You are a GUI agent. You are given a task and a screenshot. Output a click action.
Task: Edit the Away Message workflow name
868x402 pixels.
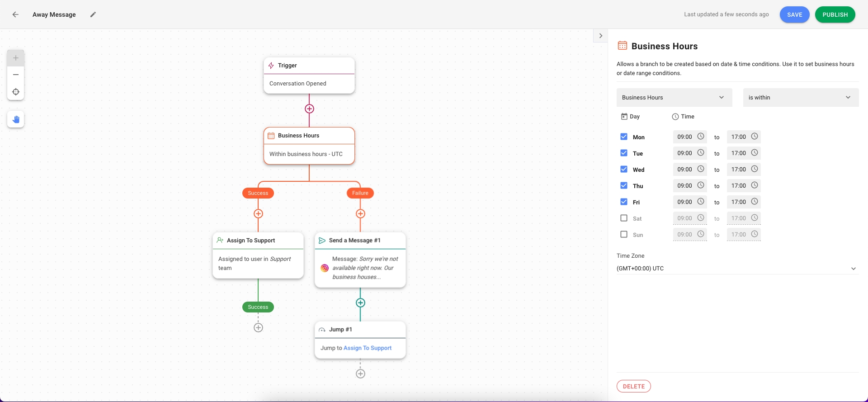[93, 14]
